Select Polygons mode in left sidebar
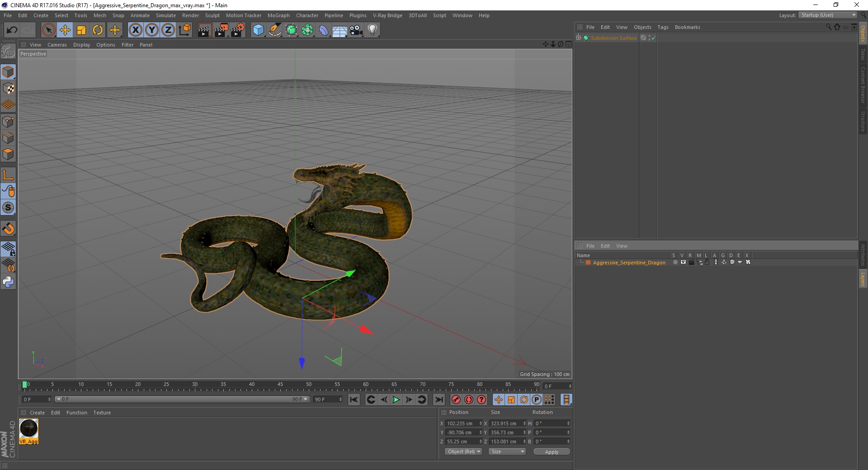Image resolution: width=868 pixels, height=470 pixels. coord(8,154)
